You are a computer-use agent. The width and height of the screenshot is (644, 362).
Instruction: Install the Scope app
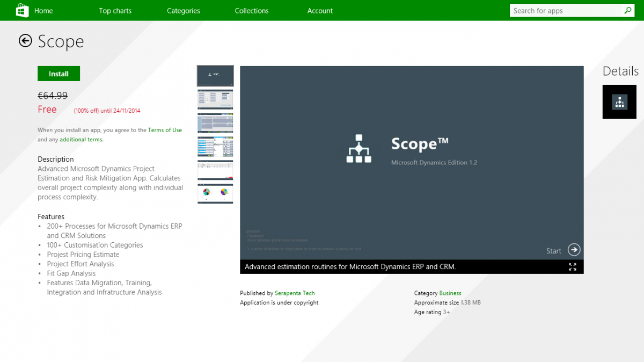coord(58,74)
